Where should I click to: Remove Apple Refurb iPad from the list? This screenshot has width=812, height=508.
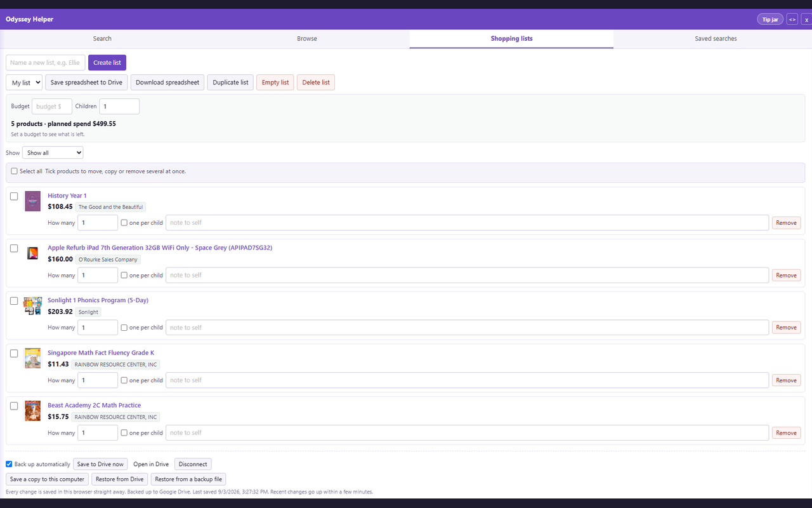pos(786,276)
